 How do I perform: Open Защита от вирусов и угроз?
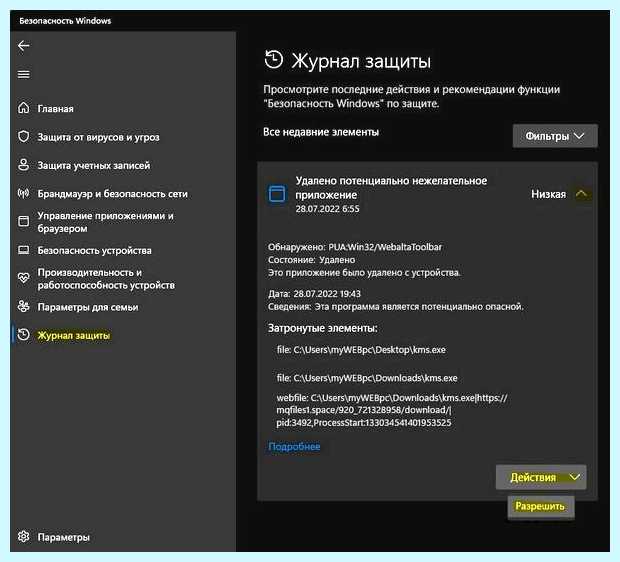tap(98, 137)
